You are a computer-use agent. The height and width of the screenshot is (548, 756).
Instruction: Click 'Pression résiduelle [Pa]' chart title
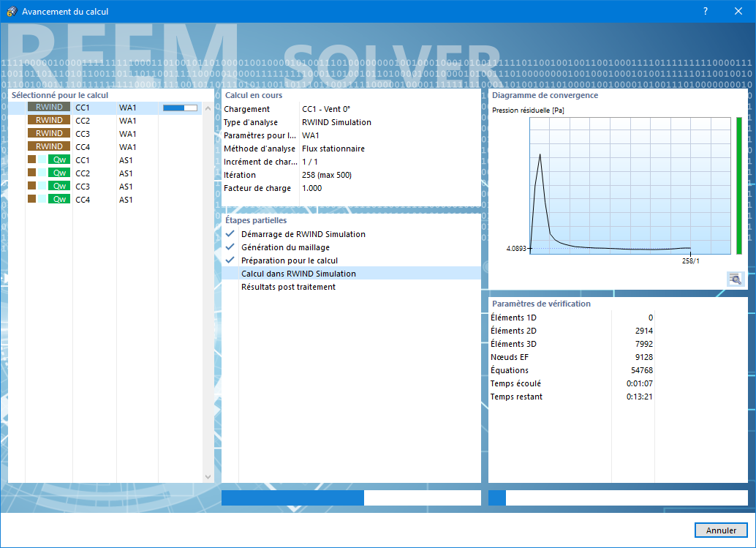pyautogui.click(x=528, y=110)
